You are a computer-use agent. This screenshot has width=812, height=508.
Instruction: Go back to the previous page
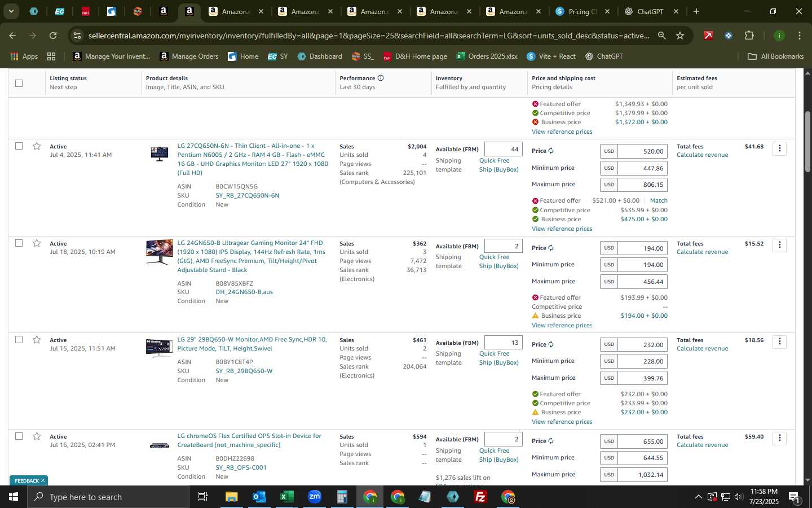click(12, 36)
